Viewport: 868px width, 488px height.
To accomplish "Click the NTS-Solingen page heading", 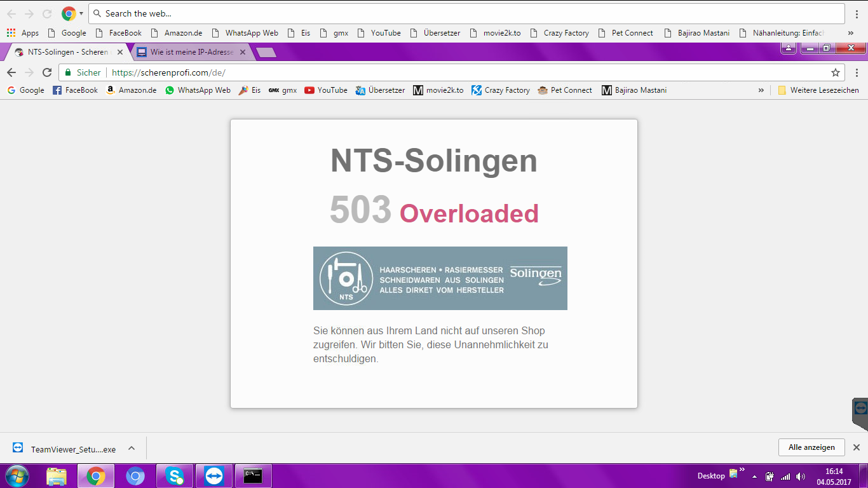I will [434, 161].
